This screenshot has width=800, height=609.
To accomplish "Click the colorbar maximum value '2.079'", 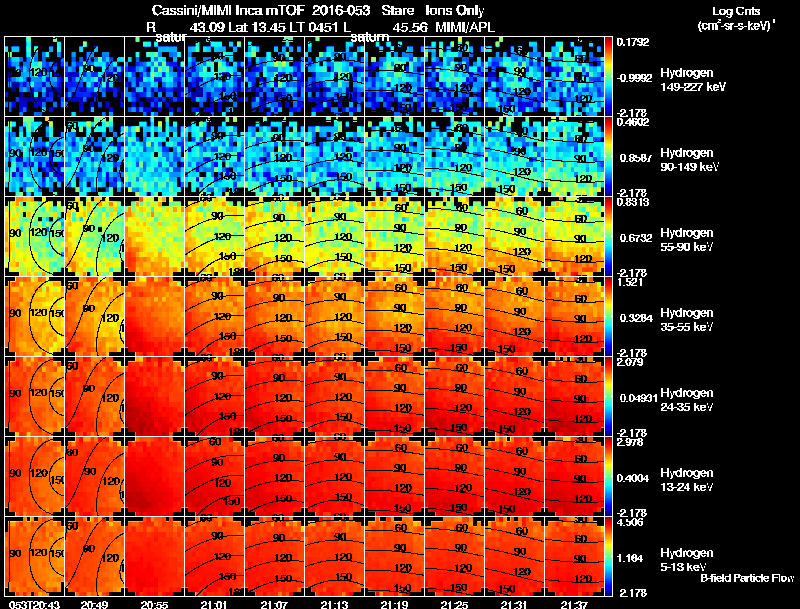I will tap(630, 362).
